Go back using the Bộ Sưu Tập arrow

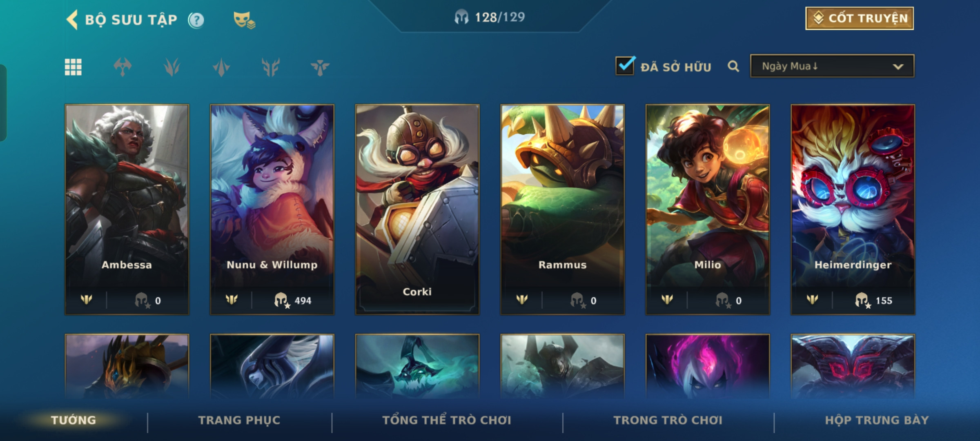(72, 20)
